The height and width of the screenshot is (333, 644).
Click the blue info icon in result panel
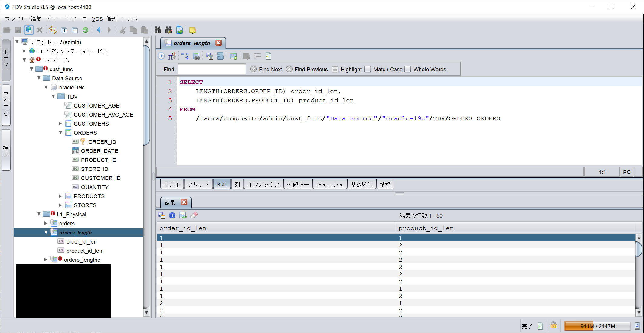[x=172, y=215]
